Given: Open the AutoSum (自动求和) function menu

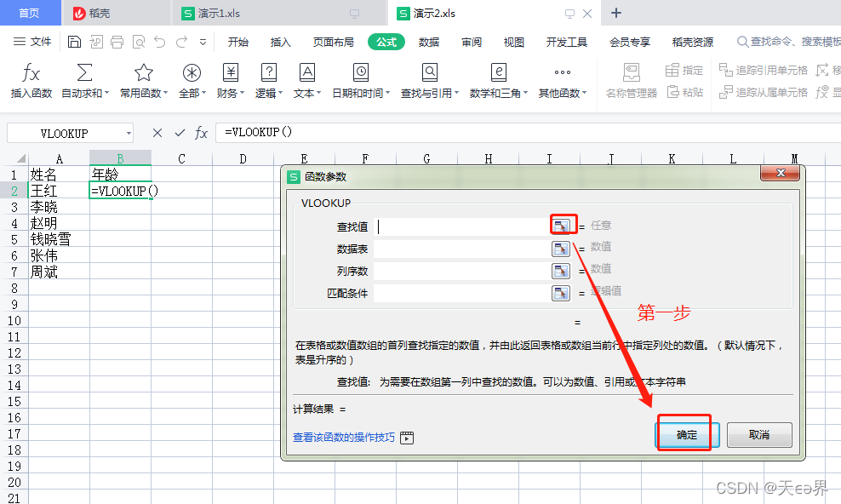Looking at the screenshot, I should click(85, 80).
